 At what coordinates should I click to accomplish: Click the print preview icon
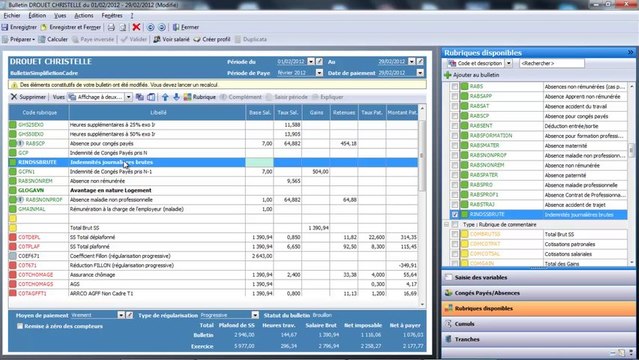pos(123,27)
